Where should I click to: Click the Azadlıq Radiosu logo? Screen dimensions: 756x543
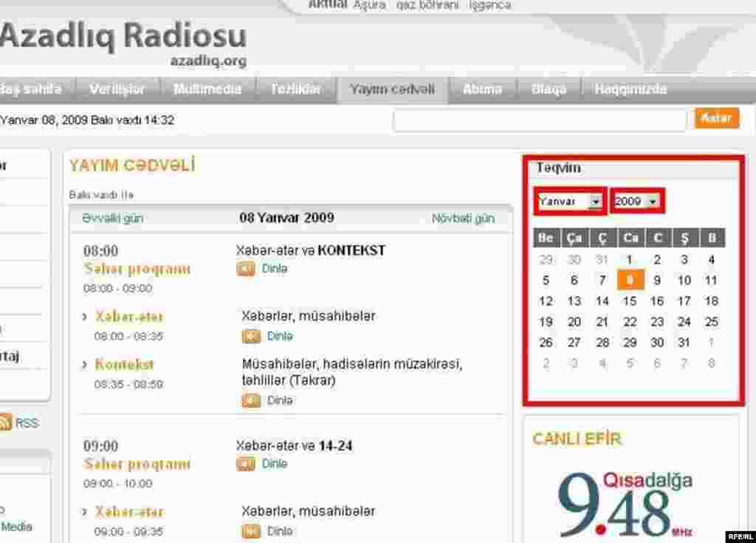(123, 35)
